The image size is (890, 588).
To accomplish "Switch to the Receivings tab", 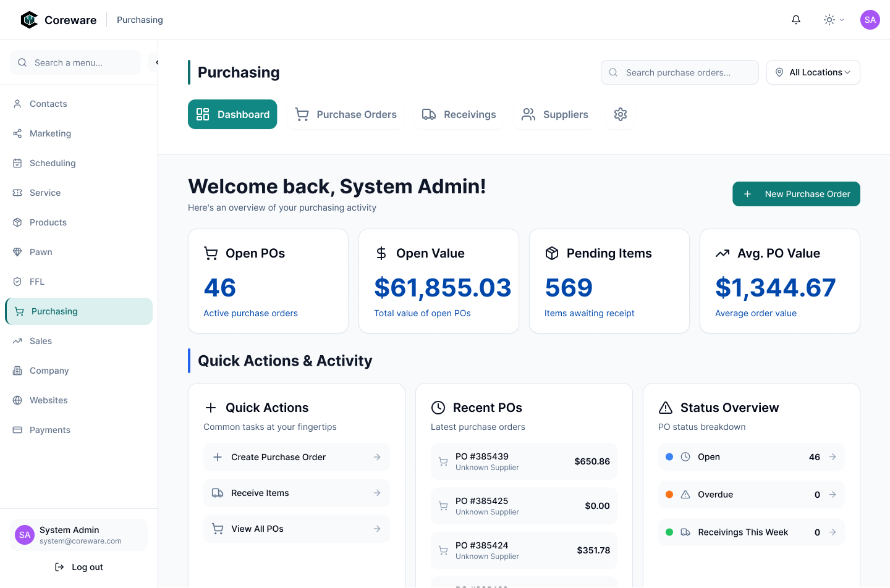I will [459, 114].
